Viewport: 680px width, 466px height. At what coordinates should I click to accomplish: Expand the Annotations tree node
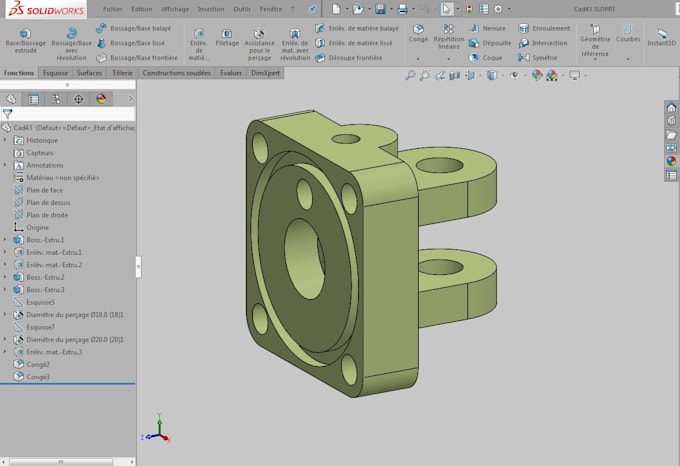(x=5, y=165)
